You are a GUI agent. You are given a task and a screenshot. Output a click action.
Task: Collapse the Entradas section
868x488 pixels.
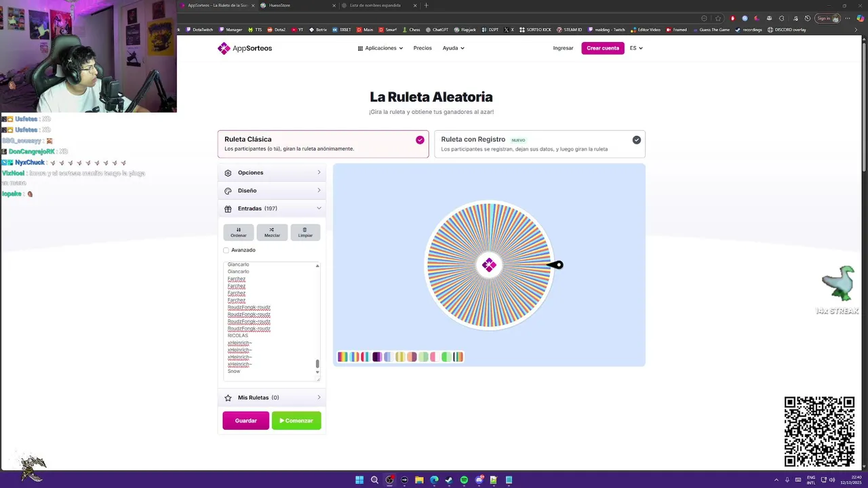click(272, 209)
